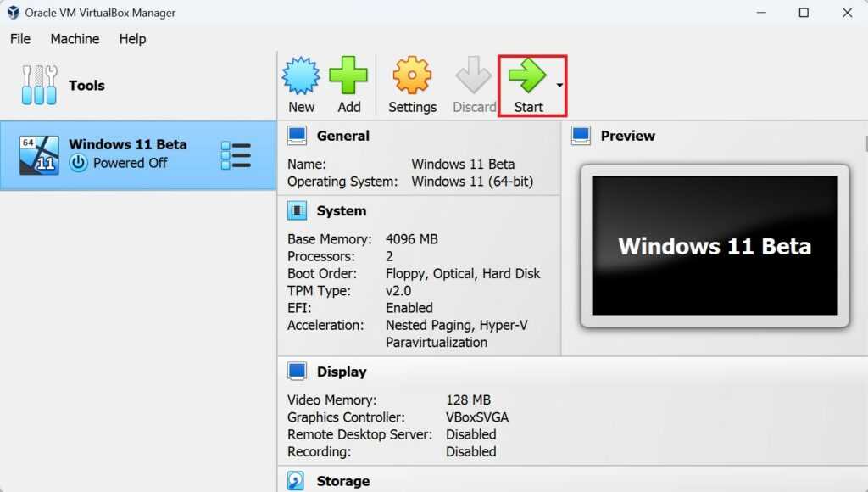Click the New virtual machine icon
868x492 pixels.
pyautogui.click(x=301, y=75)
